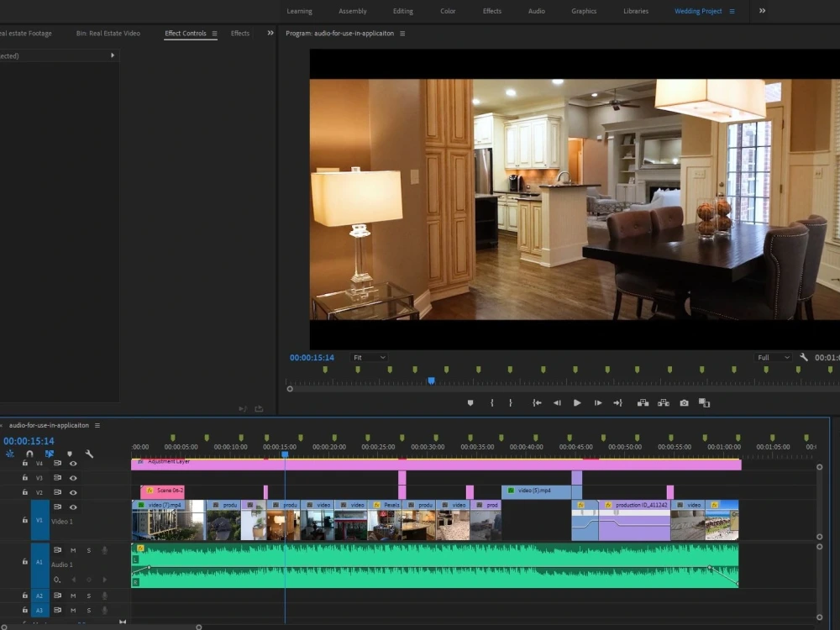Hide the V3 track output
Screen dimensions: 840x630
[x=73, y=478]
